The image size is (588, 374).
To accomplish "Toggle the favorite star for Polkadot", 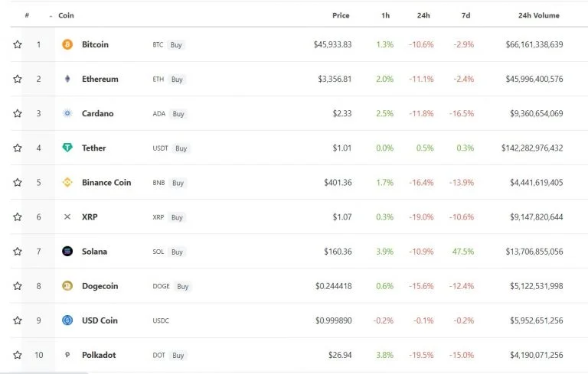I will tap(18, 355).
